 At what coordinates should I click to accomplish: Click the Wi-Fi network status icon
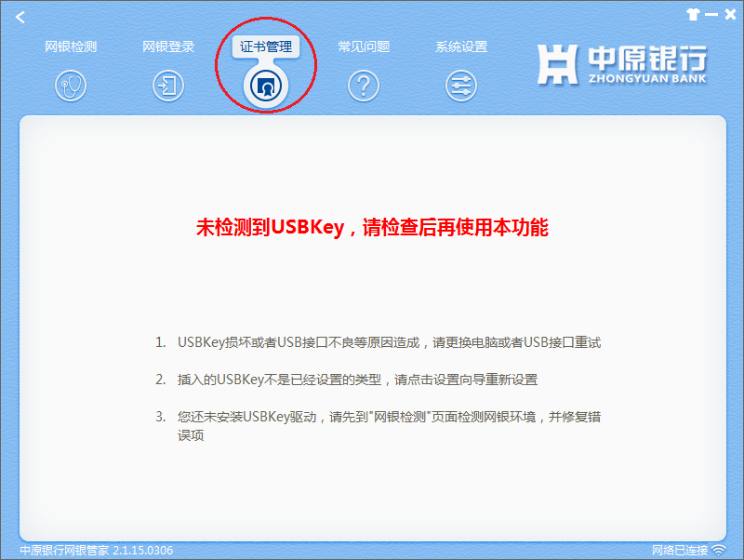(719, 550)
